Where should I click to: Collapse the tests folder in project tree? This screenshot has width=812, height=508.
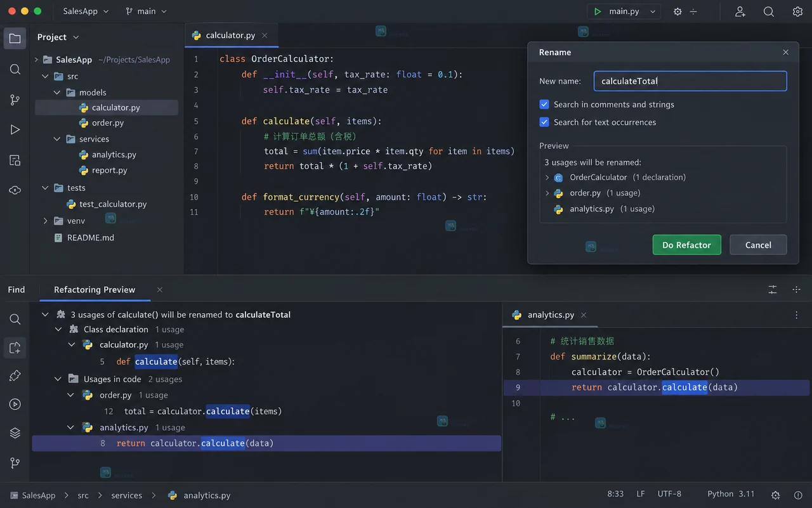[x=45, y=188]
